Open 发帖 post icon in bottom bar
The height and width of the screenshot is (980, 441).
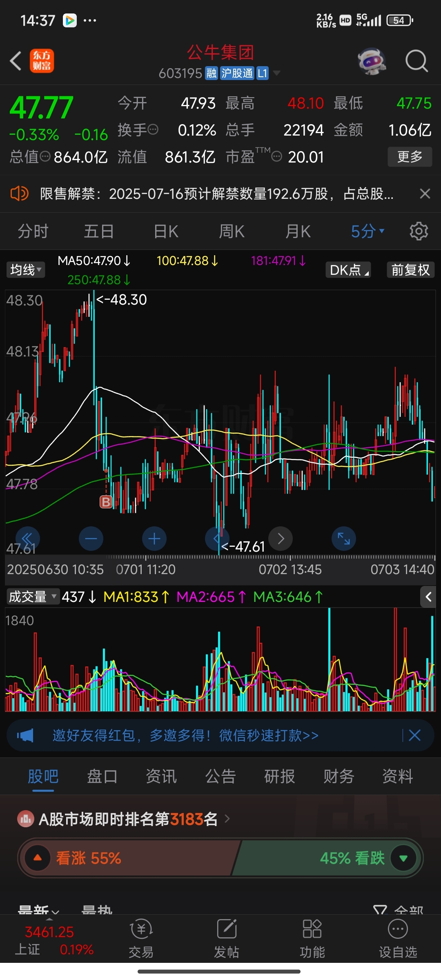(227, 939)
